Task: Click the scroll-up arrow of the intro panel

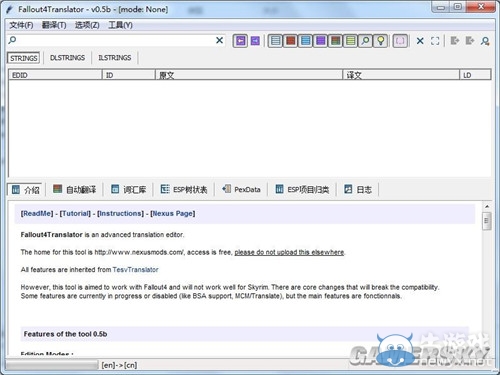Action: tap(487, 207)
